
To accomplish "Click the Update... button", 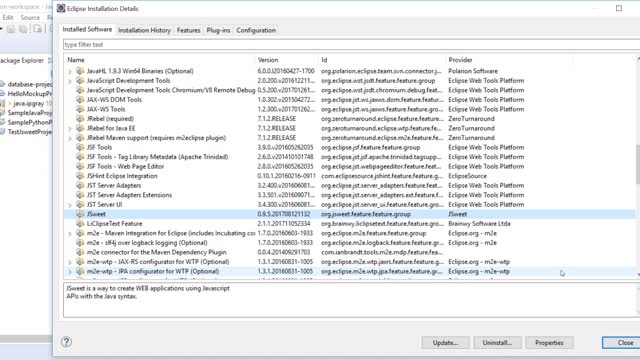I will point(445,342).
